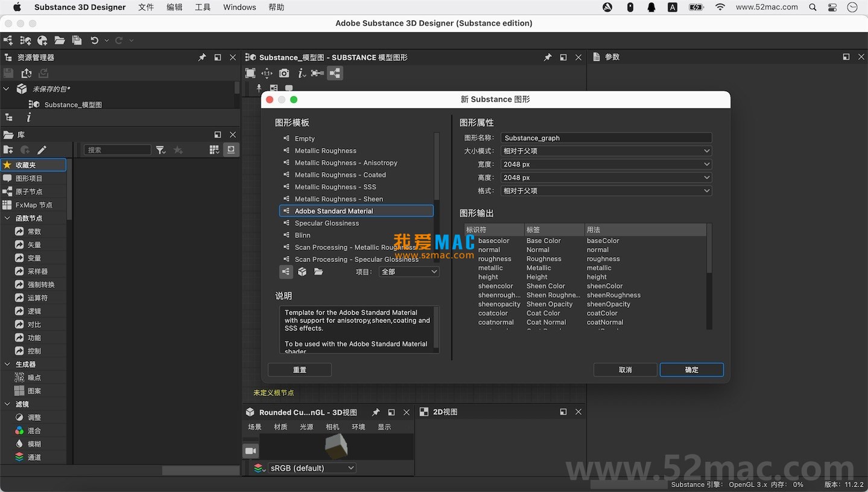Open the undo history dropdown arrow
The height and width of the screenshot is (492, 868).
[107, 40]
